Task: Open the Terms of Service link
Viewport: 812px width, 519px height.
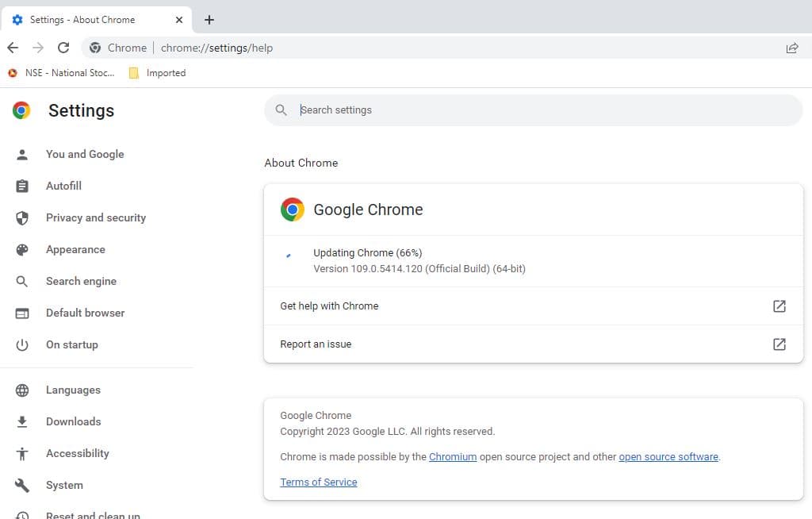Action: pyautogui.click(x=318, y=482)
